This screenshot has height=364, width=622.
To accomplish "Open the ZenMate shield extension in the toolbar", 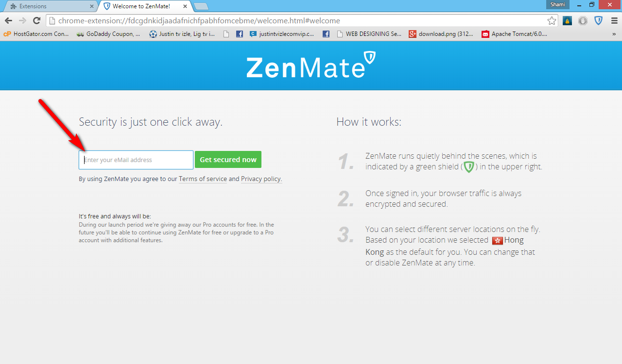I will click(x=599, y=21).
